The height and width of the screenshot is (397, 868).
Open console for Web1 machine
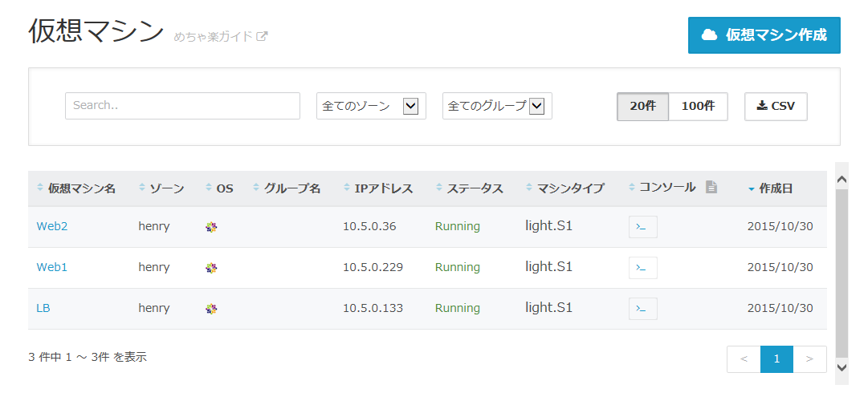(642, 268)
